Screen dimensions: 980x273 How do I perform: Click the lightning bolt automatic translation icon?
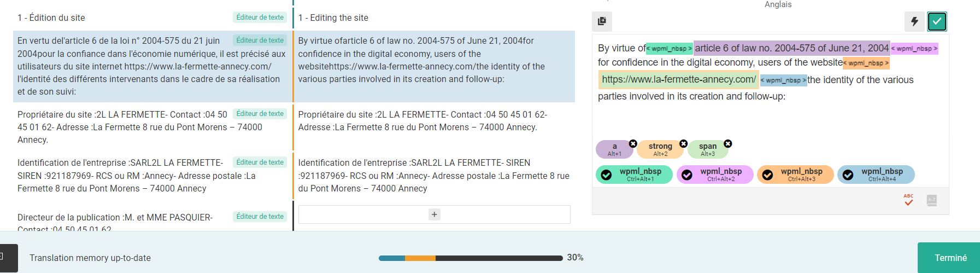914,21
